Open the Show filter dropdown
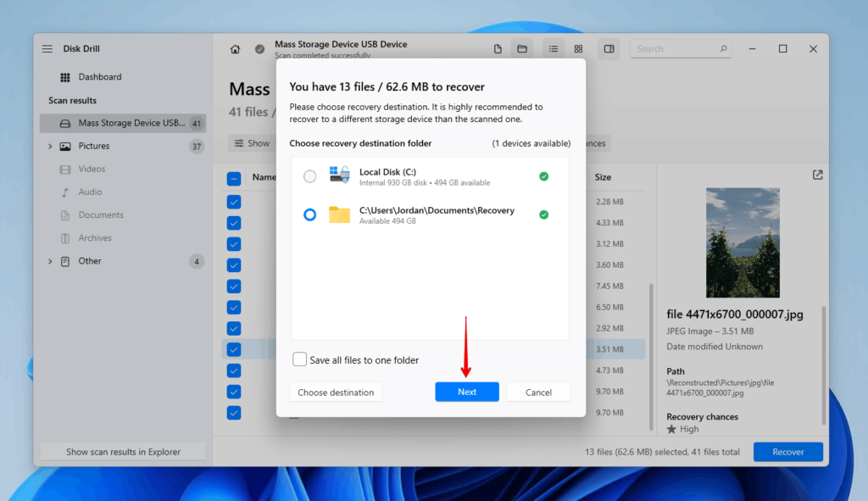868x501 pixels. 253,143
